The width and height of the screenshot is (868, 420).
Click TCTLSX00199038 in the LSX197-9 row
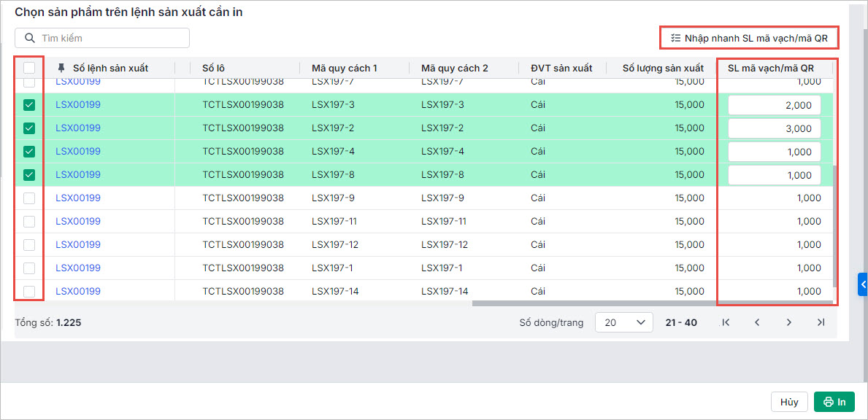[x=243, y=198]
